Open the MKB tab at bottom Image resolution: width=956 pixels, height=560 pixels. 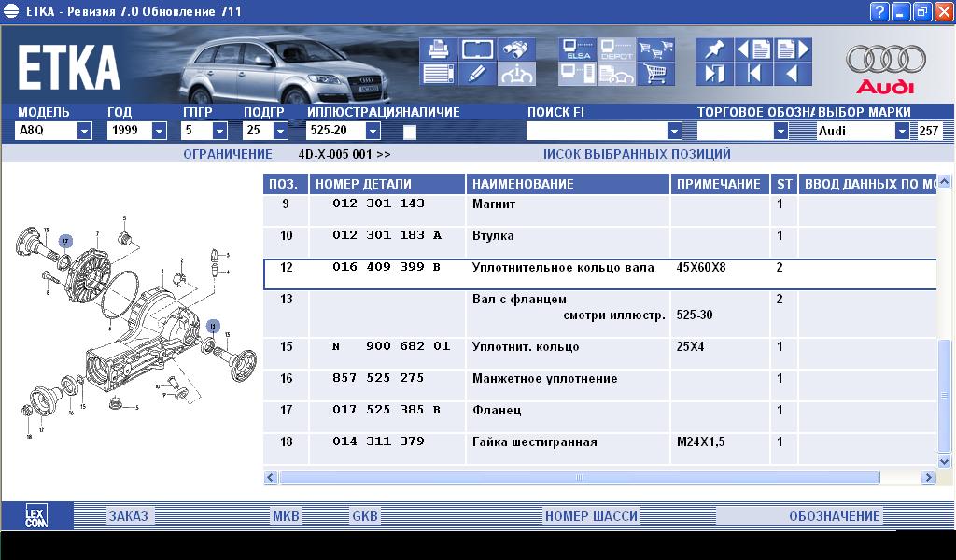point(285,516)
